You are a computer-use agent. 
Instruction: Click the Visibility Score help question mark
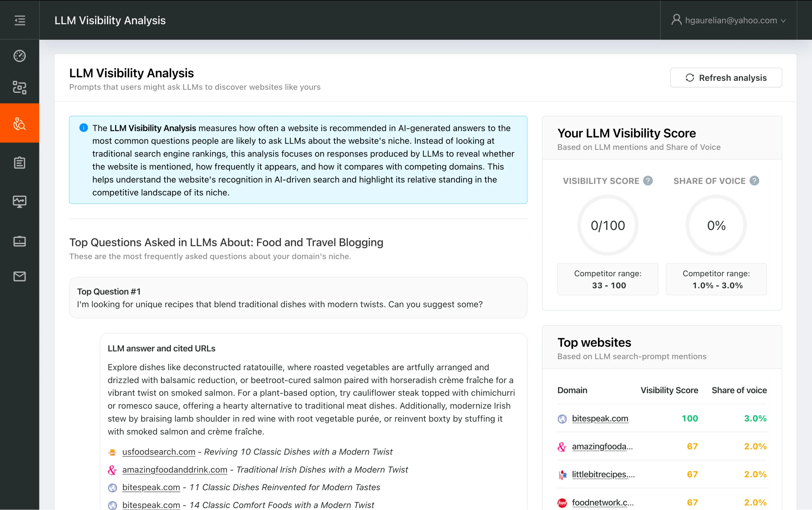coord(647,181)
